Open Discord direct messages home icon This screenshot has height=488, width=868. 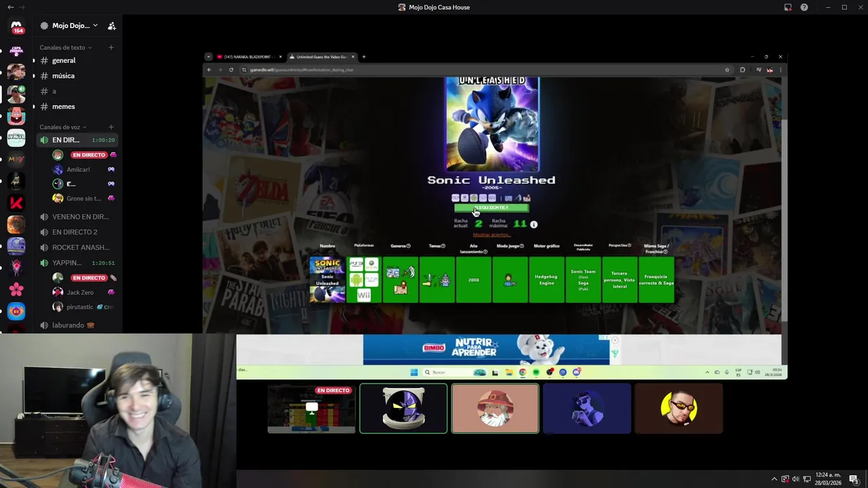(16, 27)
